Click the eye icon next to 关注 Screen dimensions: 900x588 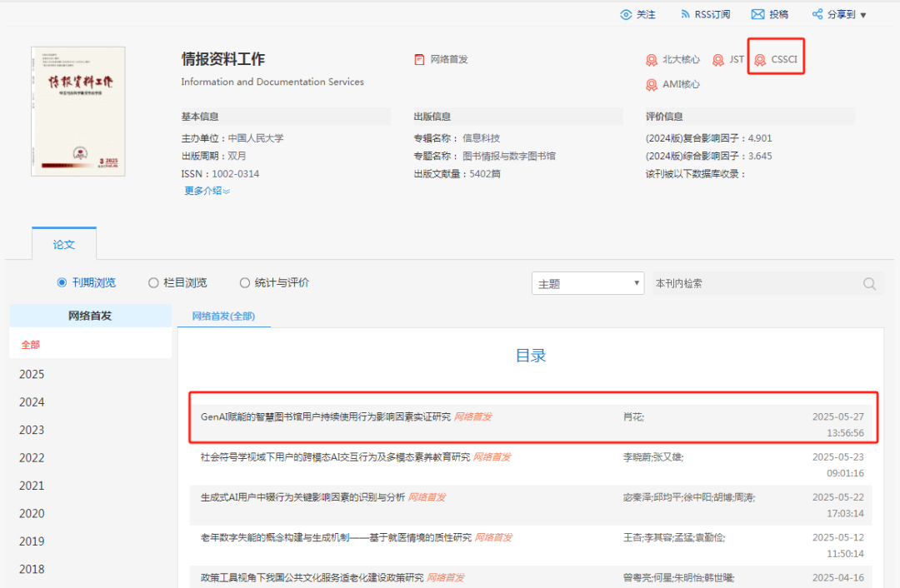pyautogui.click(x=626, y=14)
